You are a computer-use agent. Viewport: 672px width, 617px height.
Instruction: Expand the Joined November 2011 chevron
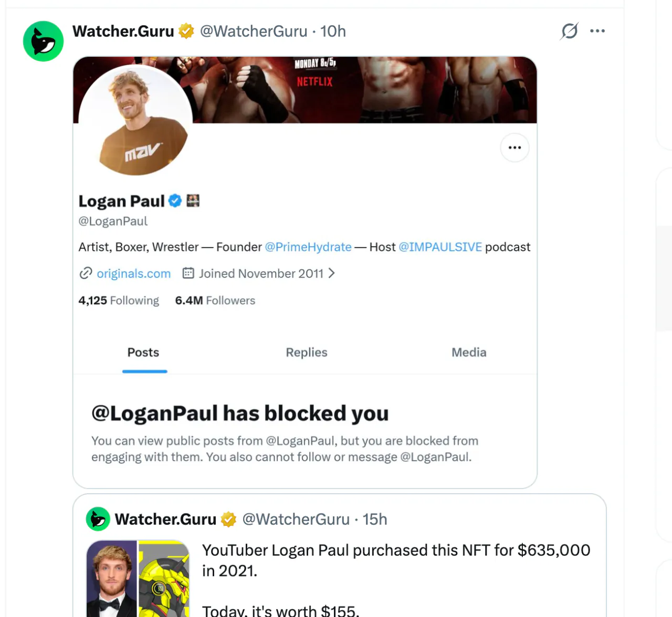[x=331, y=273]
